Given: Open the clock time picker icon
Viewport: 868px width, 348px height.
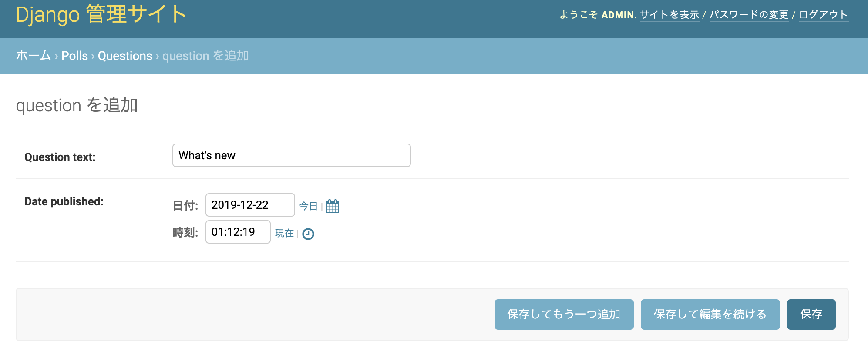Looking at the screenshot, I should (308, 234).
